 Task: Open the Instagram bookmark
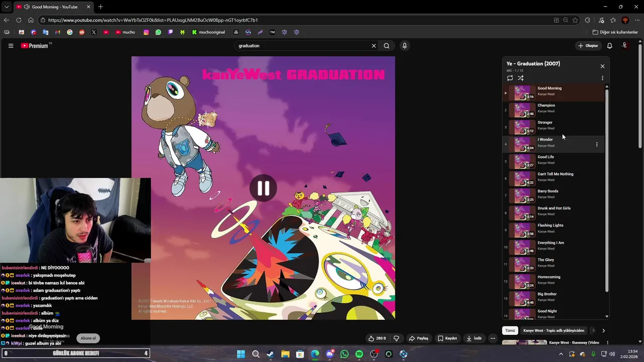146,32
